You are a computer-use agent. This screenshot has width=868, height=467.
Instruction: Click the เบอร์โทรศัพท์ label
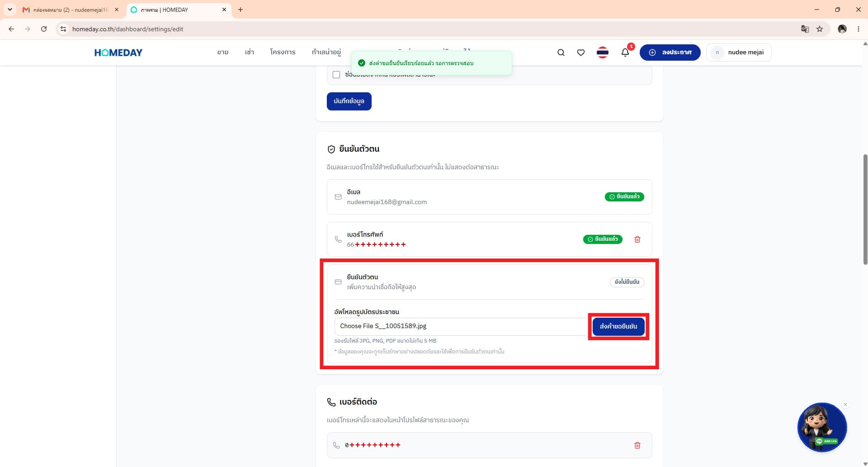click(365, 234)
